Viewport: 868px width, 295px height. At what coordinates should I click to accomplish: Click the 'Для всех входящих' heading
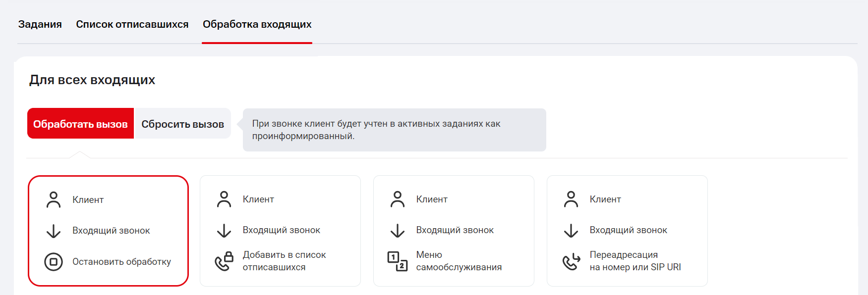92,80
